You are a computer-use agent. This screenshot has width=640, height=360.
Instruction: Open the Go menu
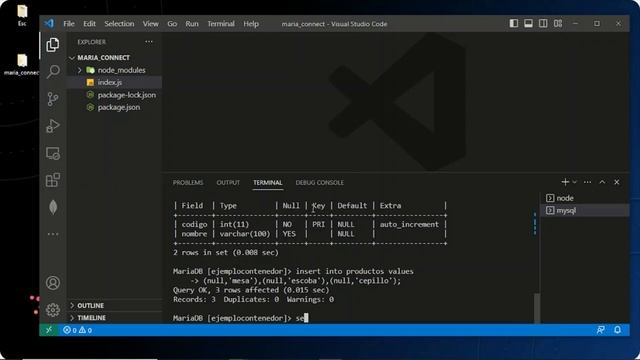click(x=172, y=24)
